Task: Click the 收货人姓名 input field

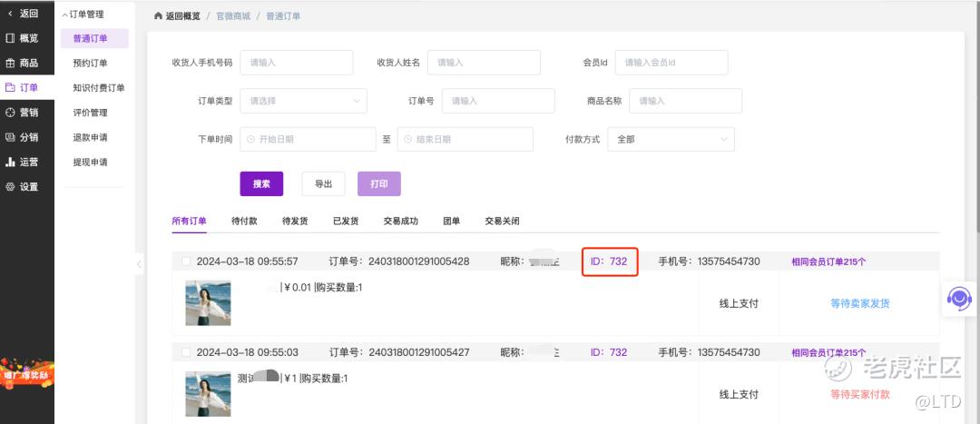Action: click(x=484, y=63)
